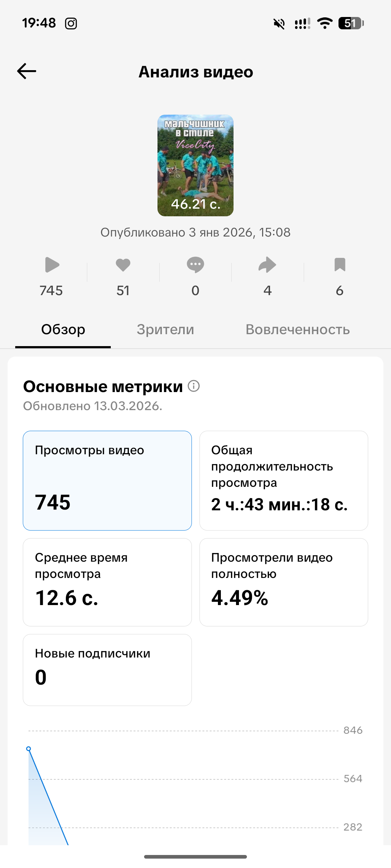Tap the bottom home gesture bar

pyautogui.click(x=195, y=856)
